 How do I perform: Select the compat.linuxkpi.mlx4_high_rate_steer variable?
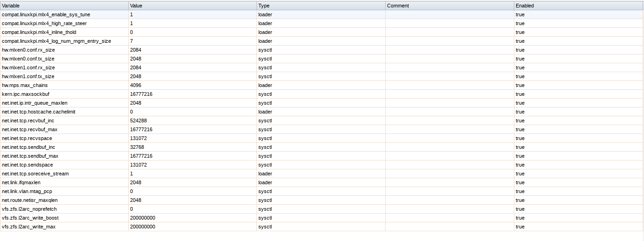[44, 23]
